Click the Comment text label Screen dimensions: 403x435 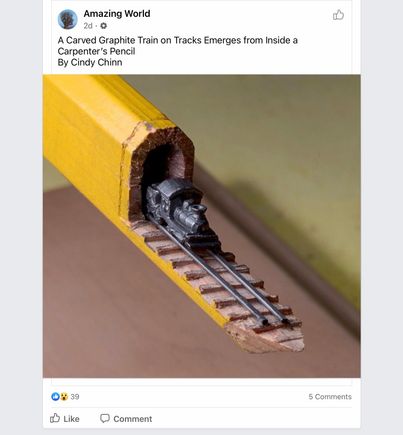(x=133, y=419)
